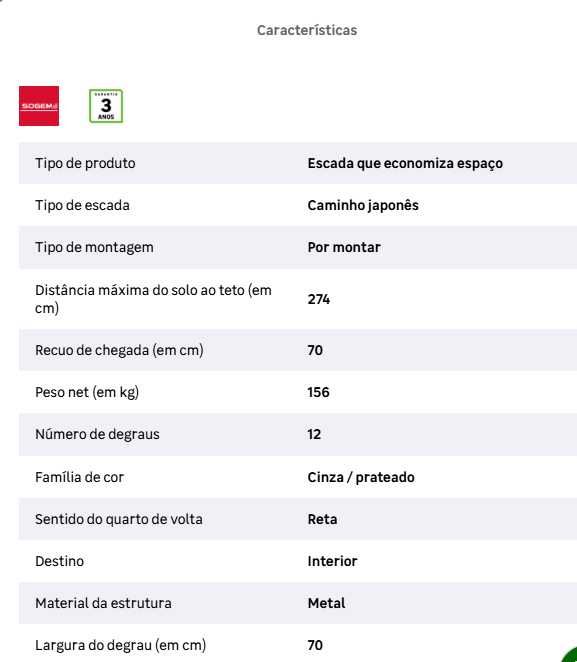Click the Material da estrutura Metal value
The height and width of the screenshot is (662, 577).
pyautogui.click(x=327, y=603)
